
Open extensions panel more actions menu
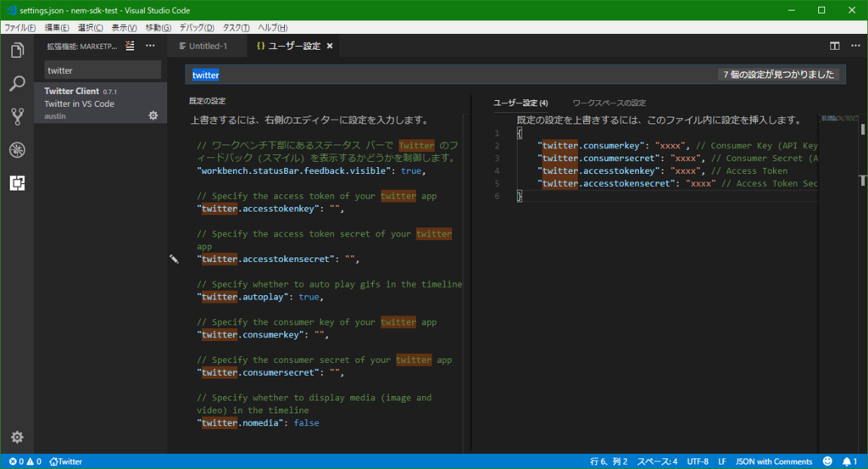tap(151, 46)
